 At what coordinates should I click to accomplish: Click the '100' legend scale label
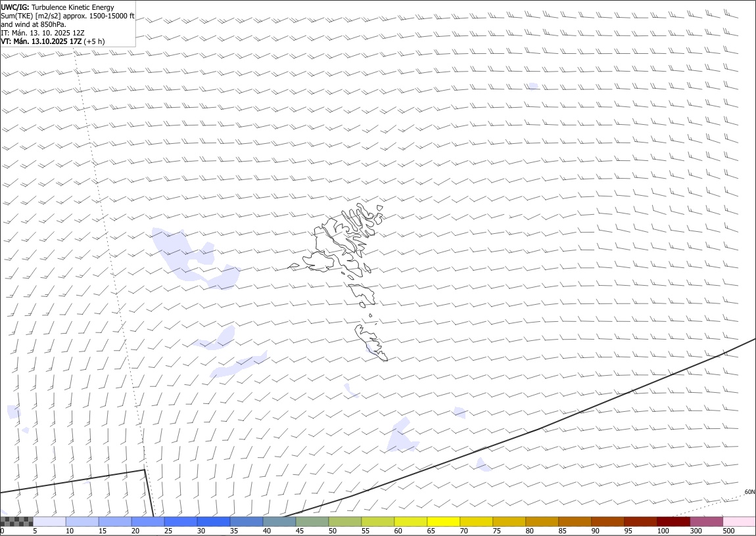pos(663,531)
